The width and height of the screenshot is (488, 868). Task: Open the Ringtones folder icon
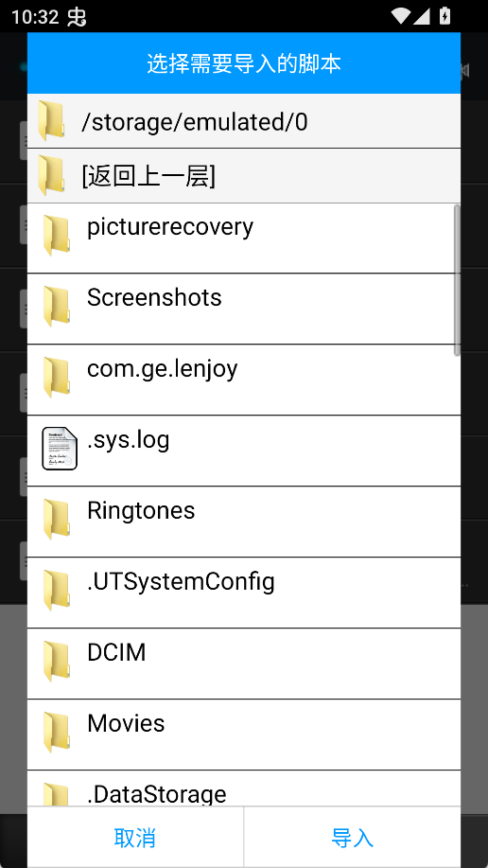[57, 520]
